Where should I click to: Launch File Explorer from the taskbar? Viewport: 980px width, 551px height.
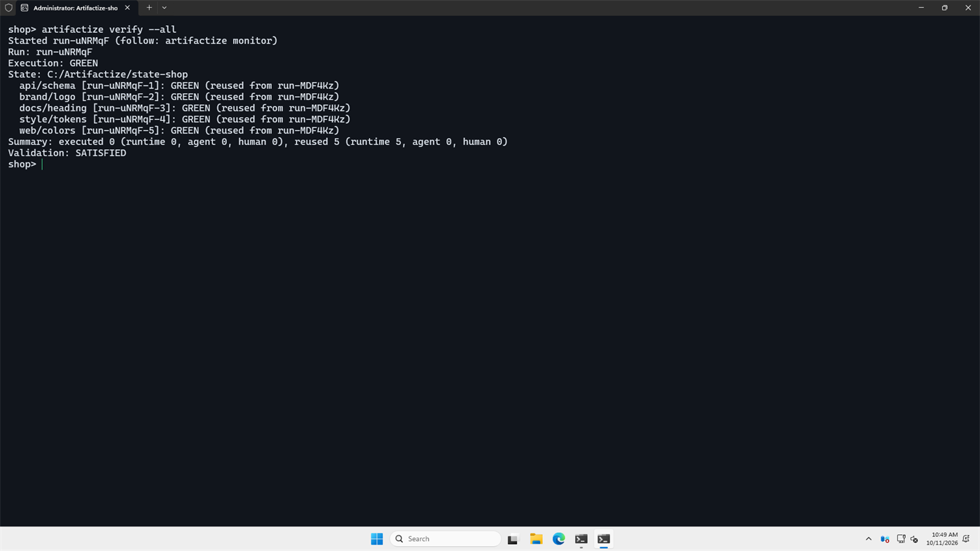[x=537, y=539]
